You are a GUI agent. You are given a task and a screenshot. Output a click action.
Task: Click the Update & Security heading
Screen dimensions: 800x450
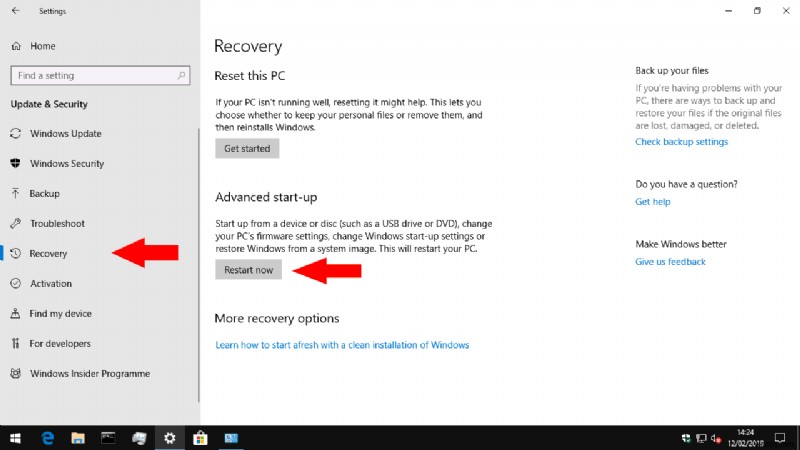49,104
